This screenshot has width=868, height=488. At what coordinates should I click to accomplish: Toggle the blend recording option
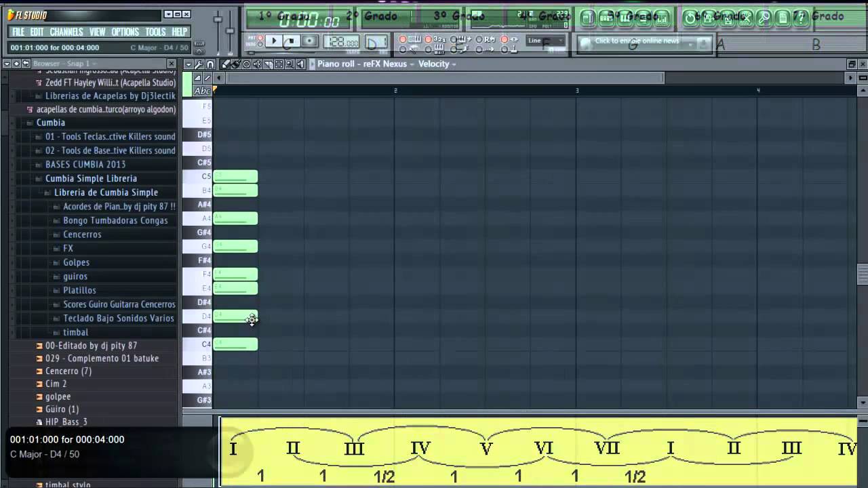click(454, 39)
